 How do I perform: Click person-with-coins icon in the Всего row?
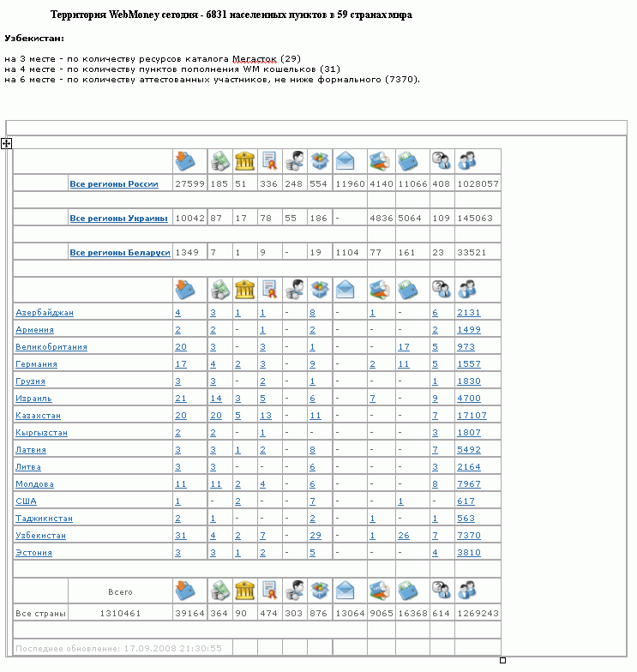pos(295,590)
